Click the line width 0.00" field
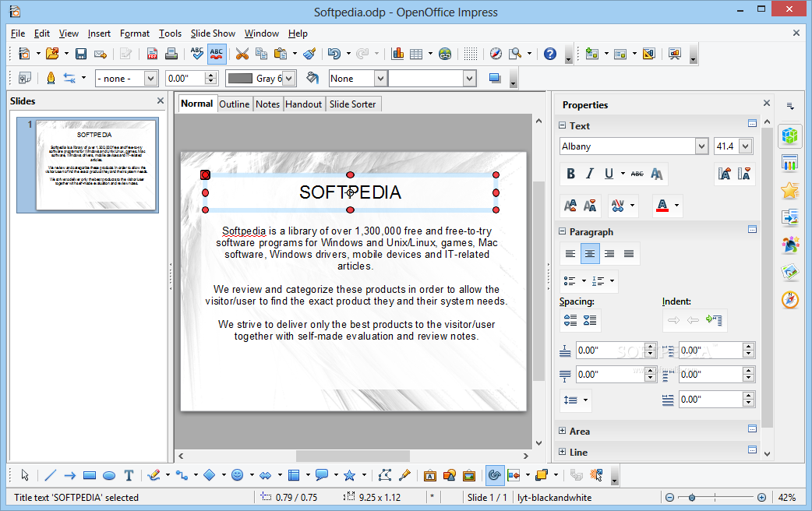Viewport: 812px width, 511px height. pos(185,79)
